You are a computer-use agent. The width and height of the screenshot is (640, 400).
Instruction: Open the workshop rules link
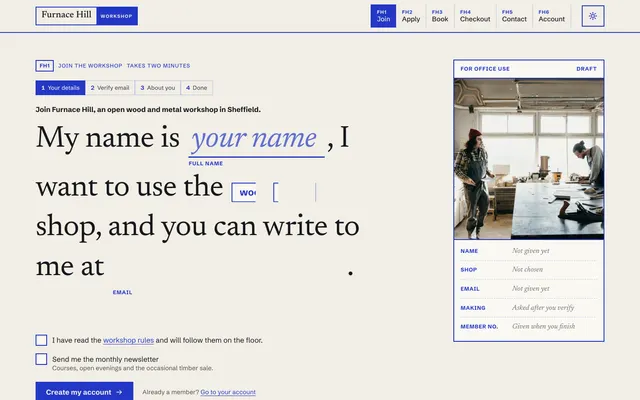128,340
